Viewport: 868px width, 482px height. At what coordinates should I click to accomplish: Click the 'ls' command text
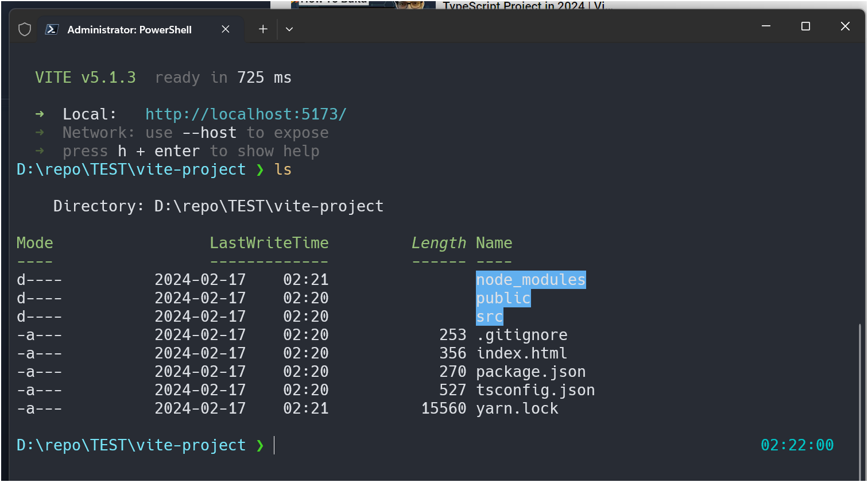pyautogui.click(x=283, y=169)
